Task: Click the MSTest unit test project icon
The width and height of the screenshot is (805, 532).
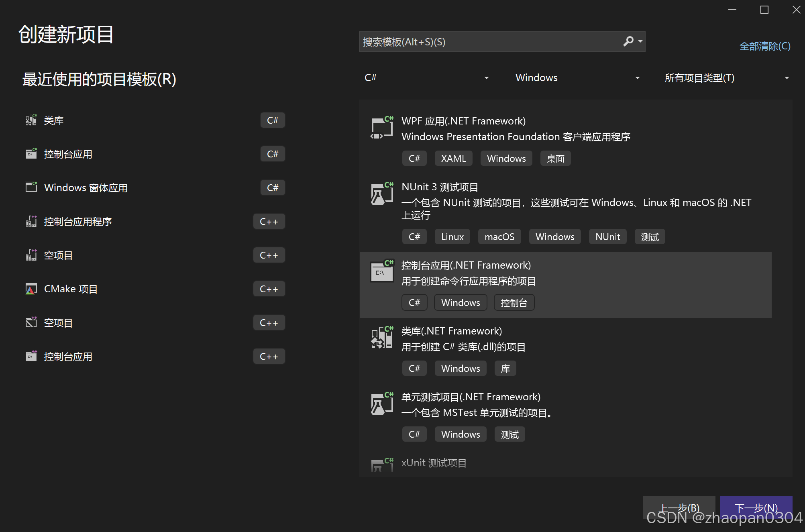Action: coord(381,404)
